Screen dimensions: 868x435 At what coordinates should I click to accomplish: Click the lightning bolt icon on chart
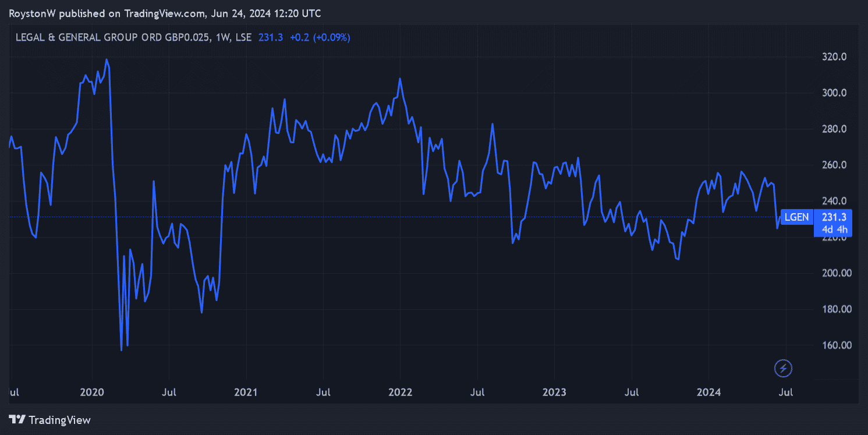pos(783,368)
